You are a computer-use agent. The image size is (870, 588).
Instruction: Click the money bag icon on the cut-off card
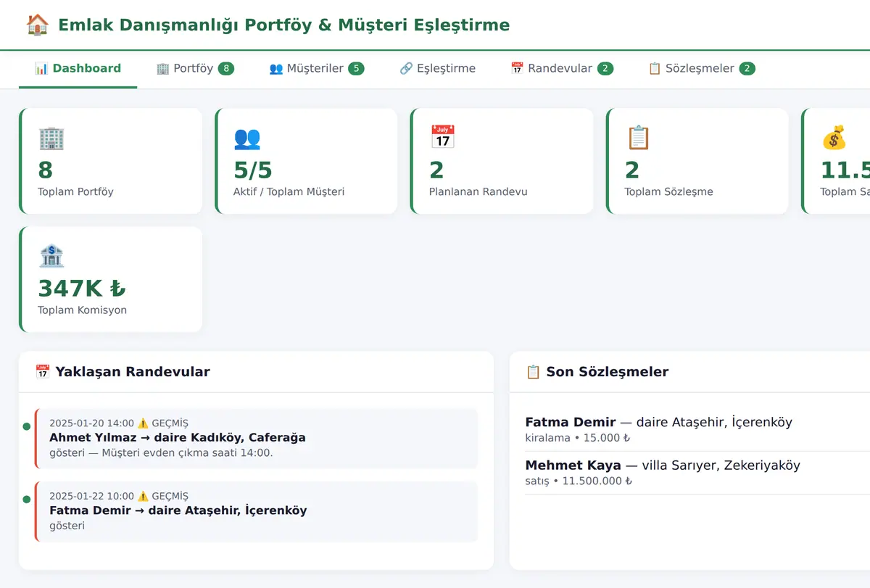click(x=834, y=138)
